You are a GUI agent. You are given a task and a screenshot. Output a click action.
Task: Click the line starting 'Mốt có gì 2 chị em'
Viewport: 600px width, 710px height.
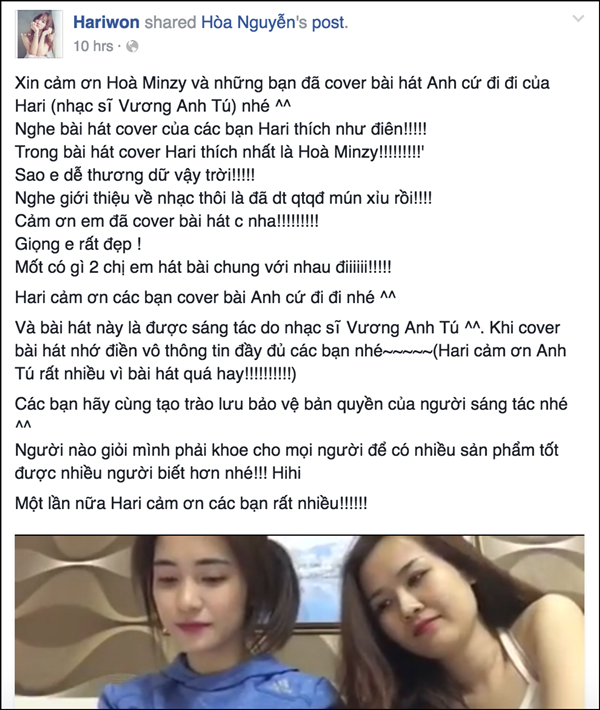pyautogui.click(x=203, y=268)
